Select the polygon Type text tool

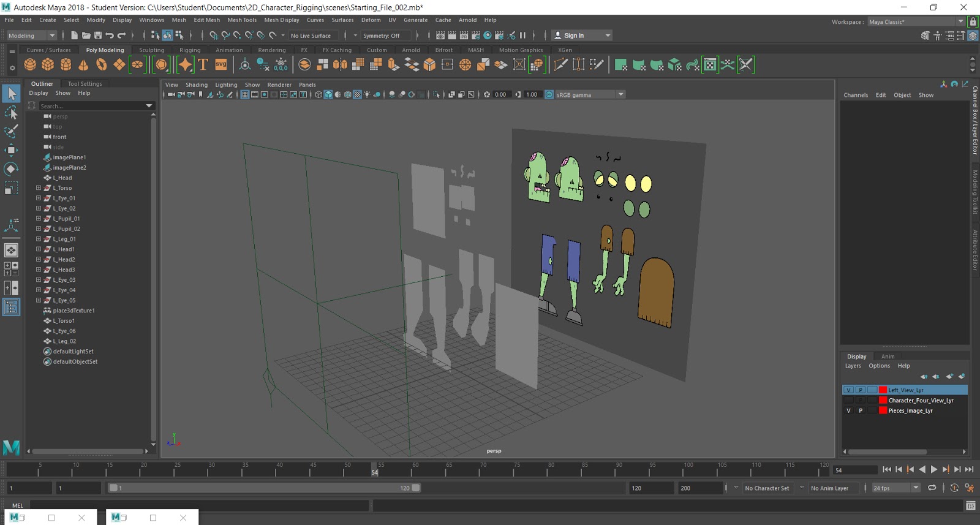(x=203, y=64)
